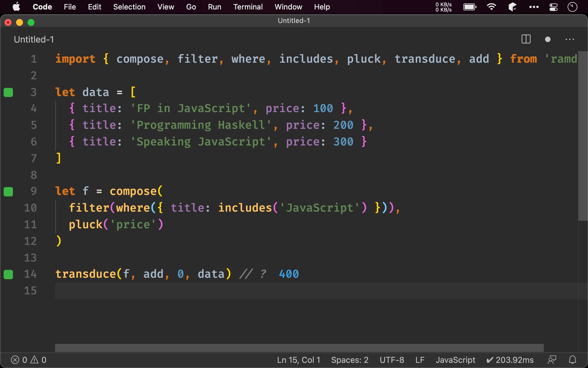
Task: Open Control Center from the menu bar
Action: pyautogui.click(x=553, y=7)
